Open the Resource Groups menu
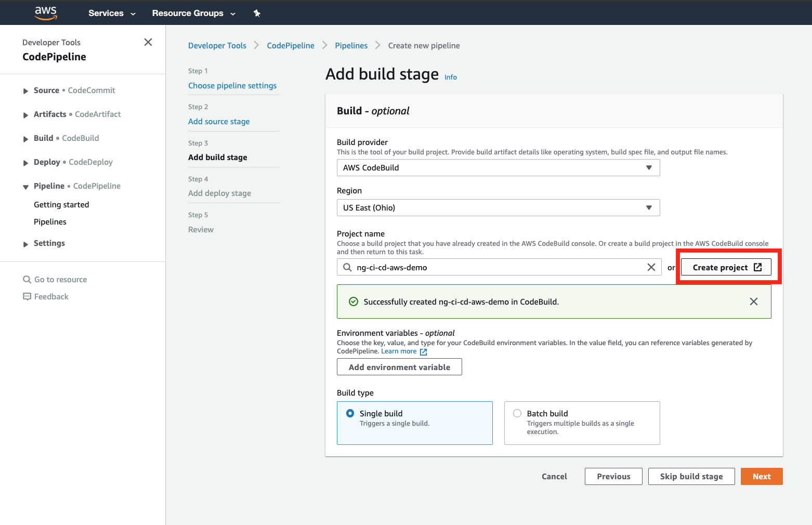 click(x=193, y=14)
